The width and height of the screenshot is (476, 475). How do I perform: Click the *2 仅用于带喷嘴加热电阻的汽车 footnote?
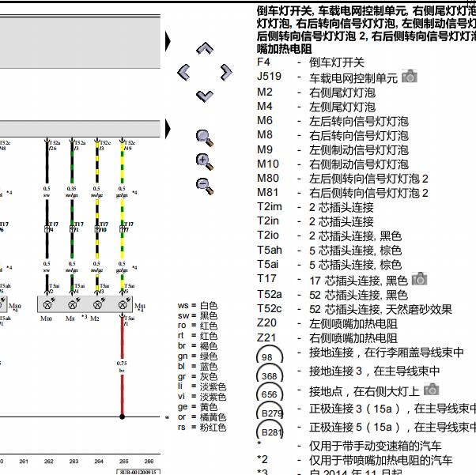point(354,460)
